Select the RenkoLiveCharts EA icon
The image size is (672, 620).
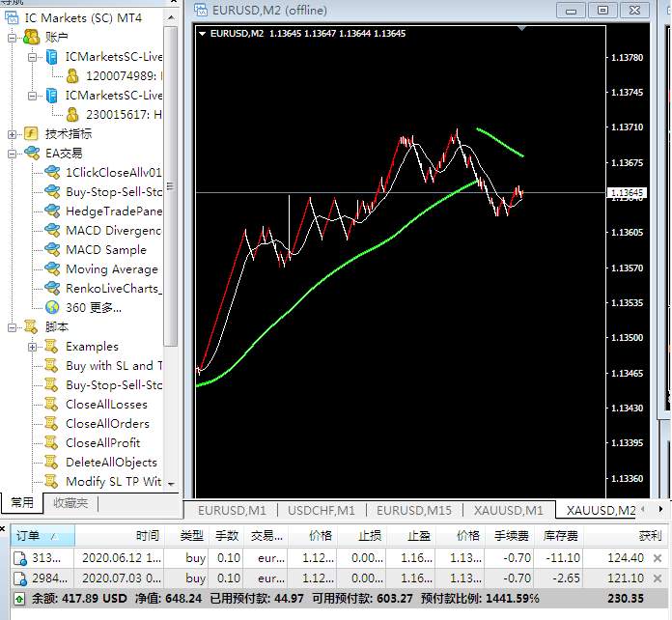[x=52, y=288]
